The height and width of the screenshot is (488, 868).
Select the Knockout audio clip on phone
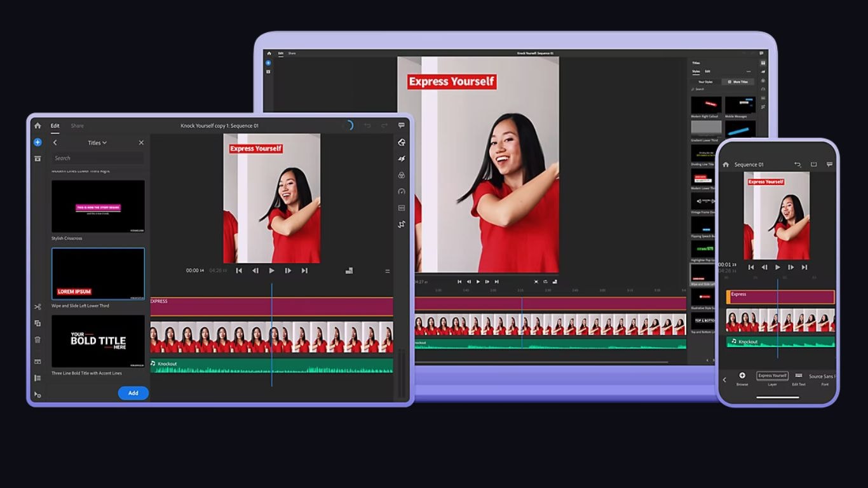780,342
